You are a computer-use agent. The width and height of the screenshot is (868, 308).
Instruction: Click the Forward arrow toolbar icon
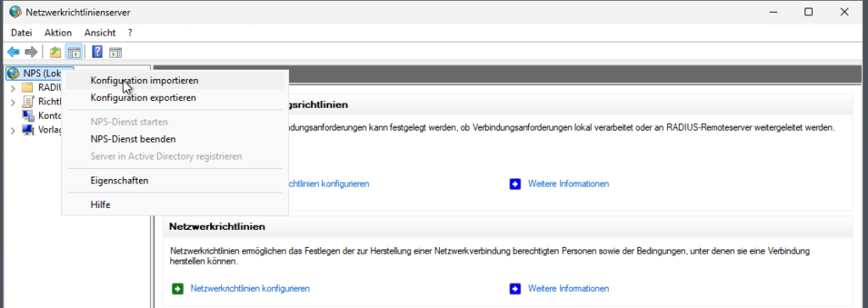pyautogui.click(x=31, y=52)
